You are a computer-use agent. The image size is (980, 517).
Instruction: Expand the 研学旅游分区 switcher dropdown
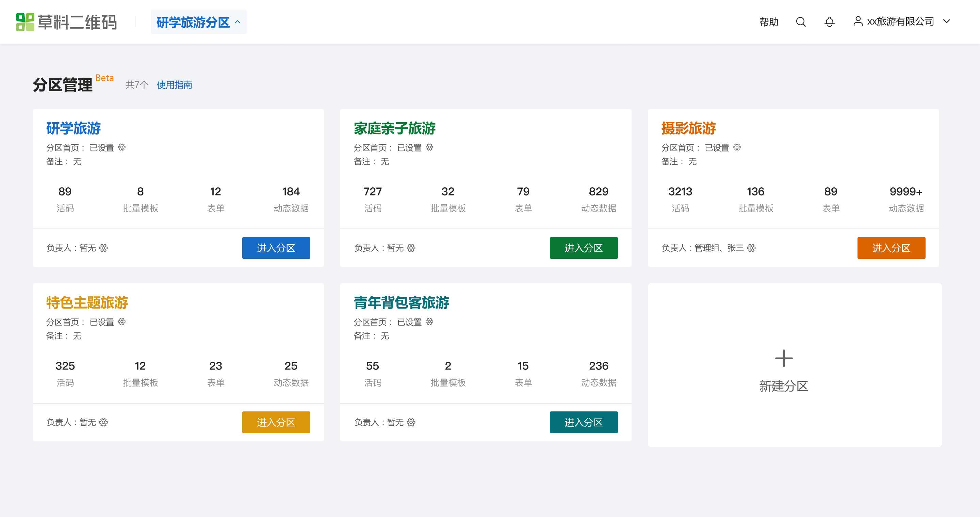point(199,22)
